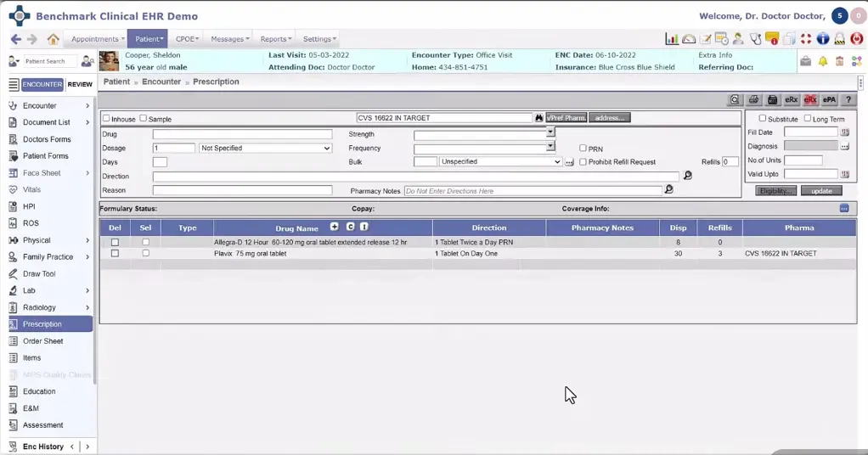
Task: Enable the PRN checkbox
Action: (x=583, y=149)
